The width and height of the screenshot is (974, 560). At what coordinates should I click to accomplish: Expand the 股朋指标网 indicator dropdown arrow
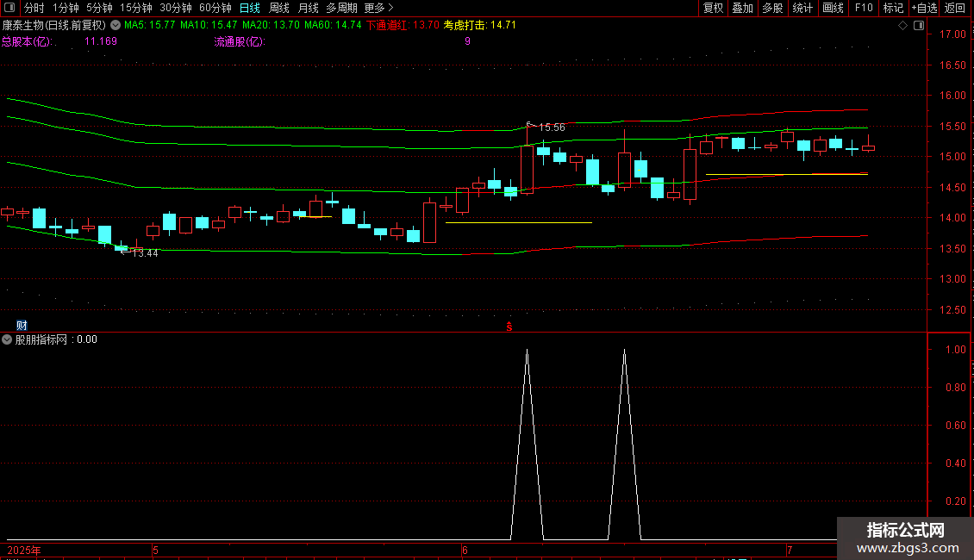(7, 339)
